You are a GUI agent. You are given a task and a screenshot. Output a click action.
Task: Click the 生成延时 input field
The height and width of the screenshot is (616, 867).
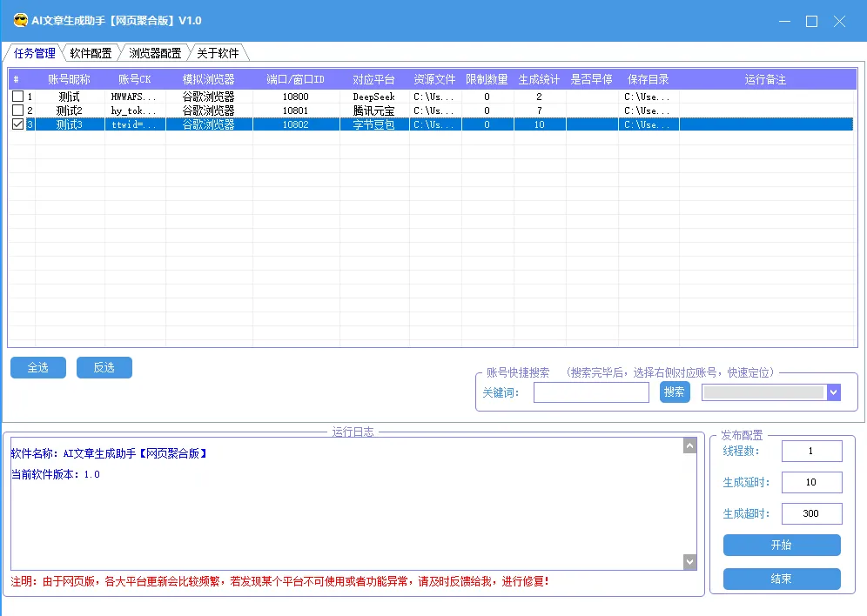tap(811, 482)
